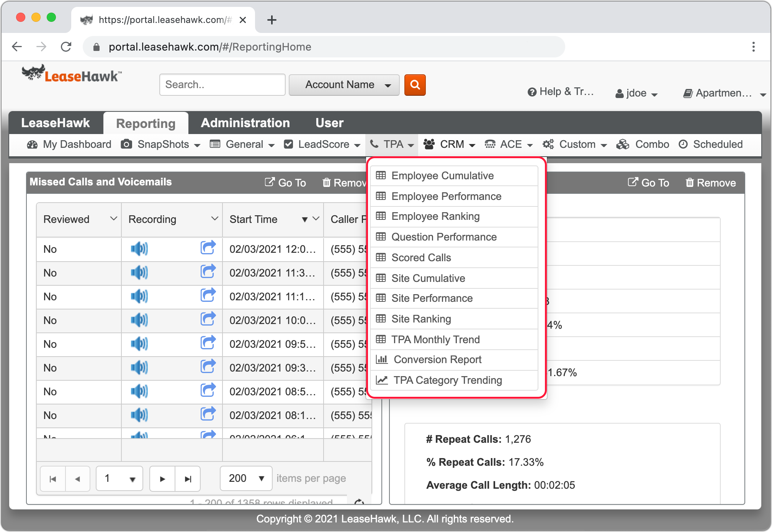
Task: Play recording for the 02/03/2021 09:3… call
Action: pos(139,368)
